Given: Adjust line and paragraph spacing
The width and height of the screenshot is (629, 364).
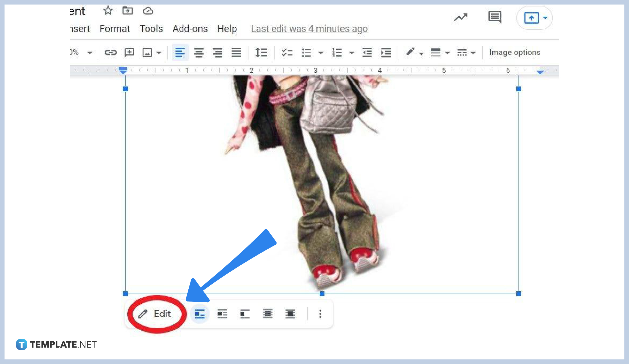Looking at the screenshot, I should (261, 53).
